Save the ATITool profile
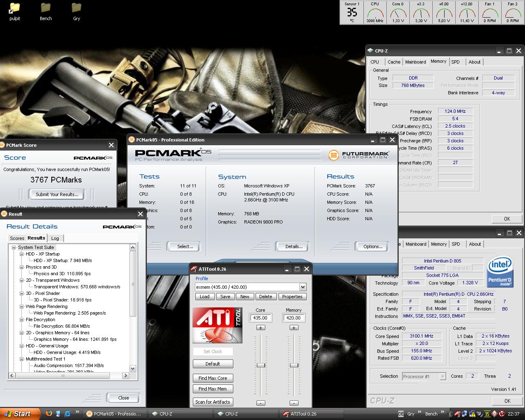The image size is (525, 420). click(225, 297)
